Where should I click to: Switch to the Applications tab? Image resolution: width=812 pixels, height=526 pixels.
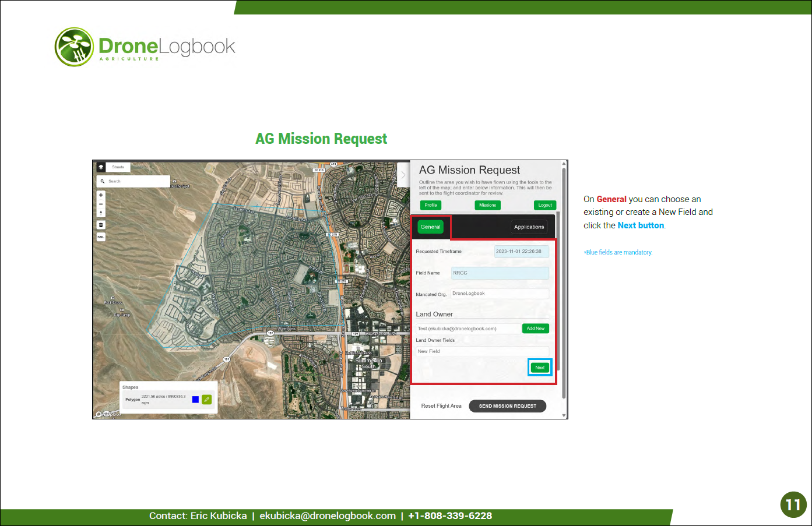(529, 227)
